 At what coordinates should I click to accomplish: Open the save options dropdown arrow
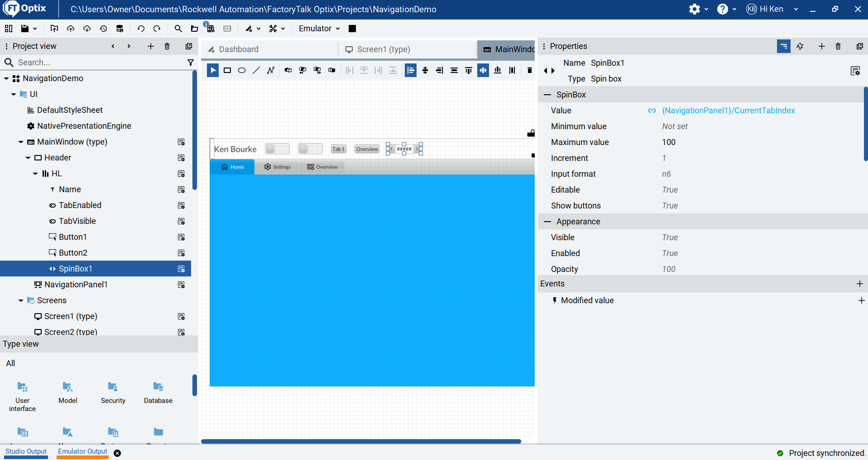(35, 29)
